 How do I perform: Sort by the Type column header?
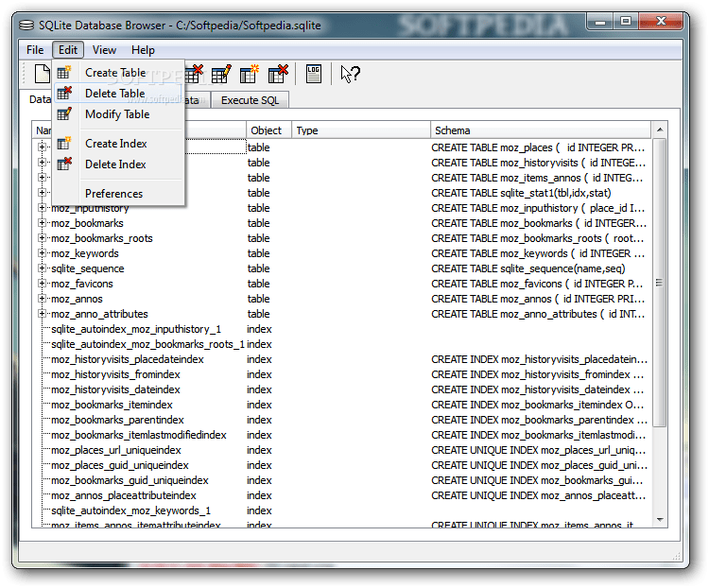click(361, 130)
